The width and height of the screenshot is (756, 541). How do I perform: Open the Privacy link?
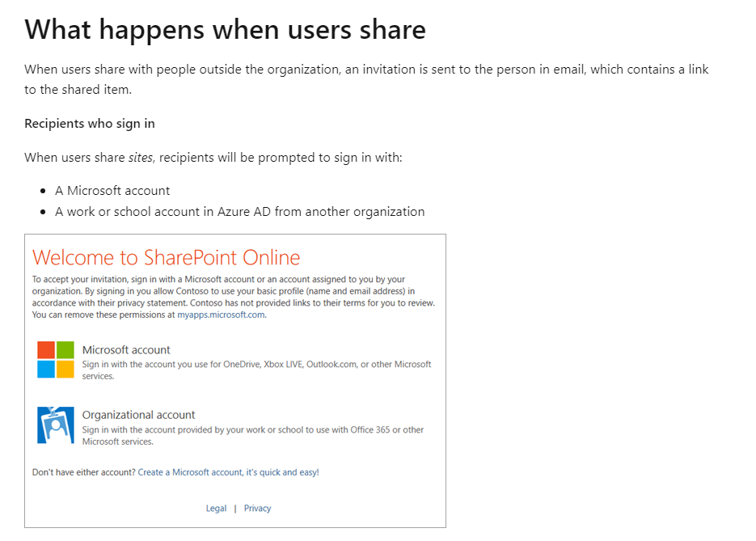(x=257, y=508)
